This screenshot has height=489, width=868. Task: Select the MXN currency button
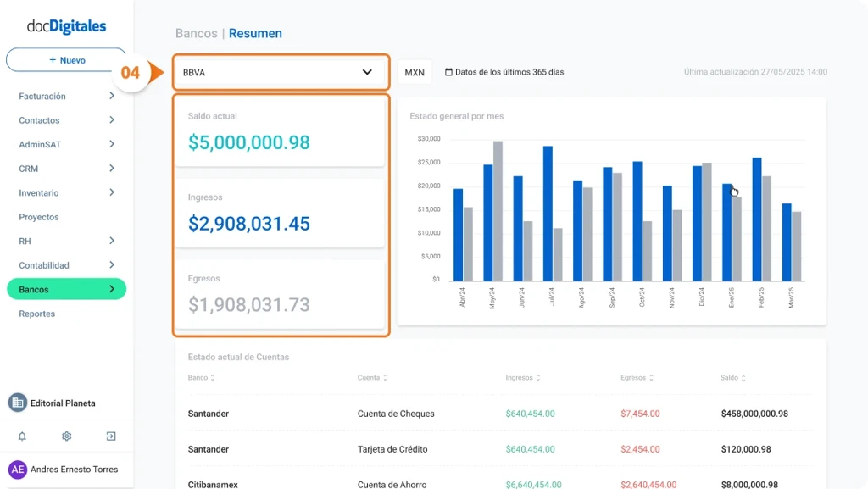pos(415,72)
